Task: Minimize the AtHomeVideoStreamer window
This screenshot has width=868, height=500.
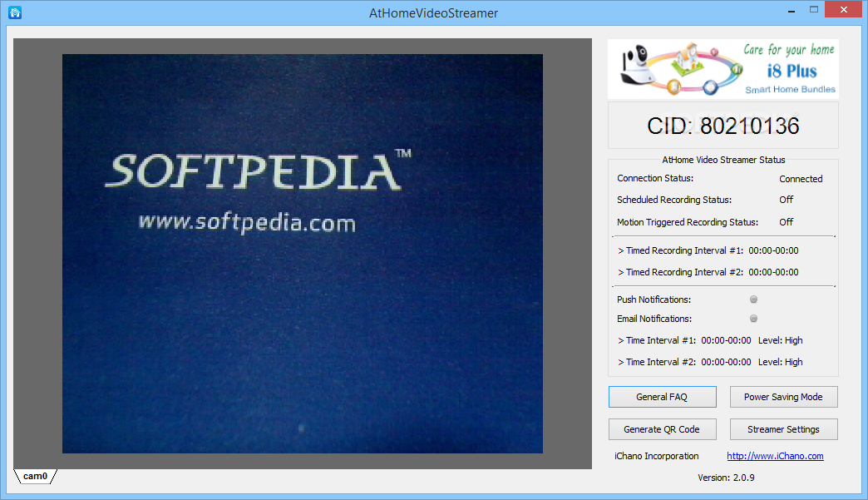Action: [792, 10]
